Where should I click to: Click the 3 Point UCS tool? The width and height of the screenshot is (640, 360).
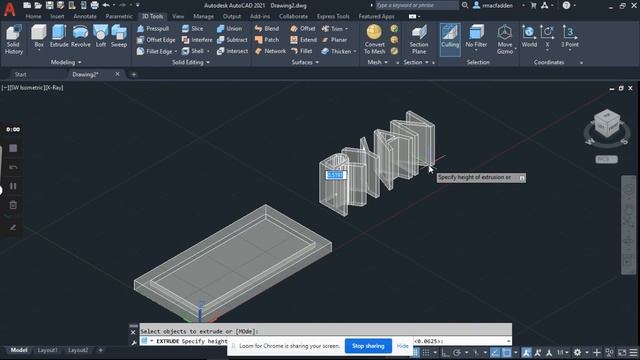point(569,36)
